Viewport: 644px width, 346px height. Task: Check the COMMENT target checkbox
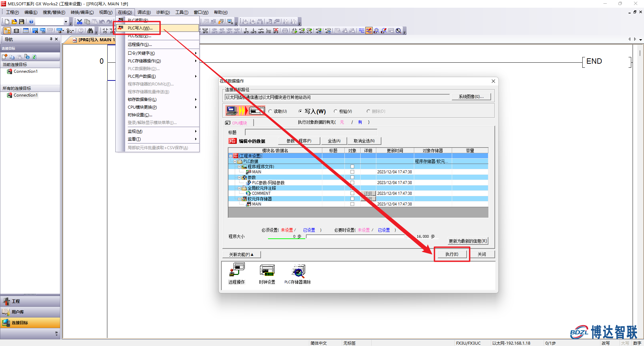click(352, 193)
